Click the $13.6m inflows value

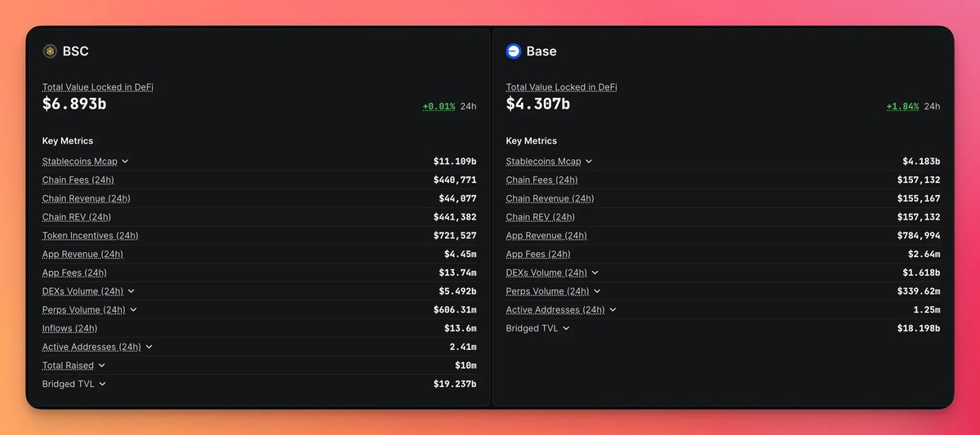pos(461,328)
